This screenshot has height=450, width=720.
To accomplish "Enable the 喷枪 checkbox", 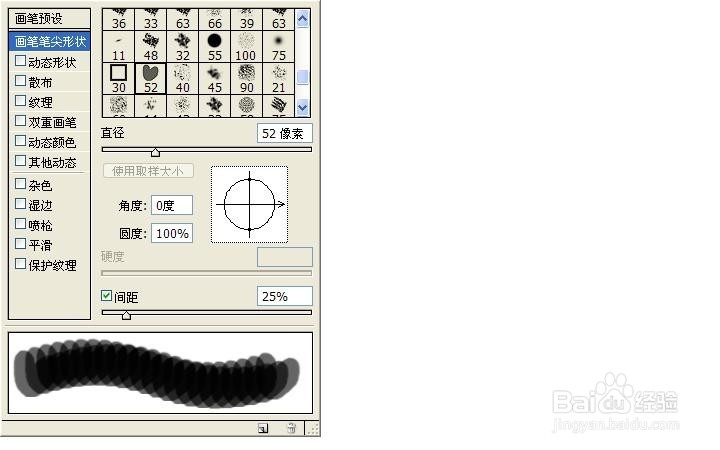I will [x=20, y=224].
